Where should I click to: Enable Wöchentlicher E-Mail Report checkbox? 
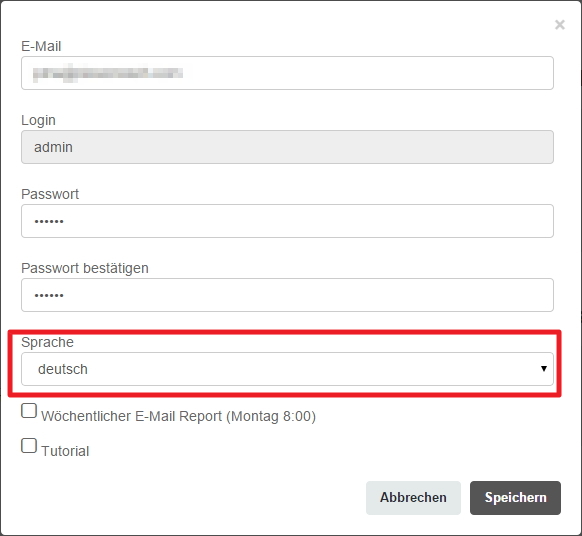click(x=29, y=411)
